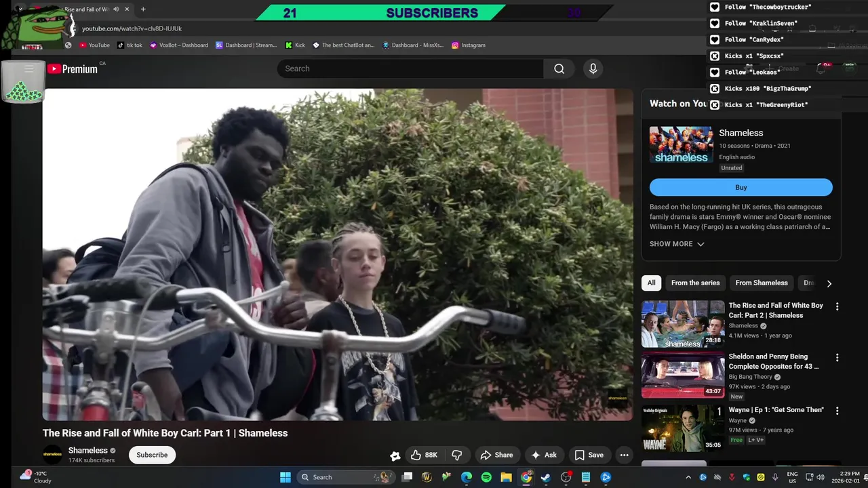Viewport: 868px width, 488px height.
Task: Click the Ask button
Action: [544, 455]
